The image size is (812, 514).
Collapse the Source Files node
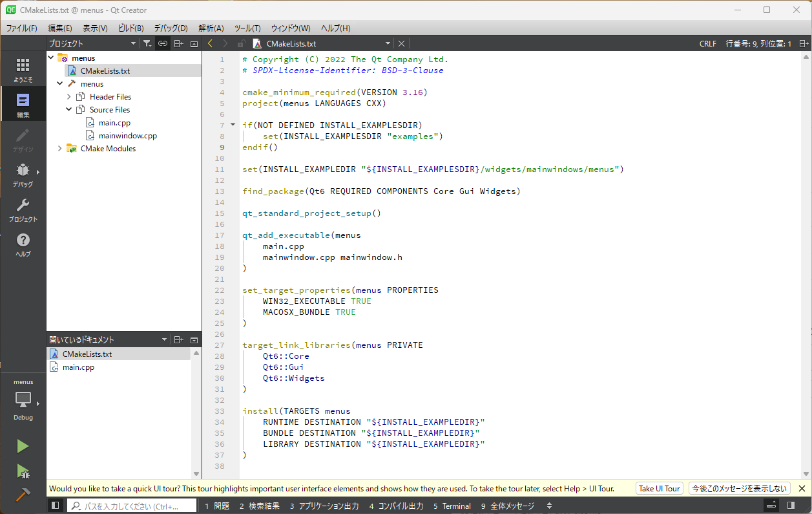click(x=68, y=109)
